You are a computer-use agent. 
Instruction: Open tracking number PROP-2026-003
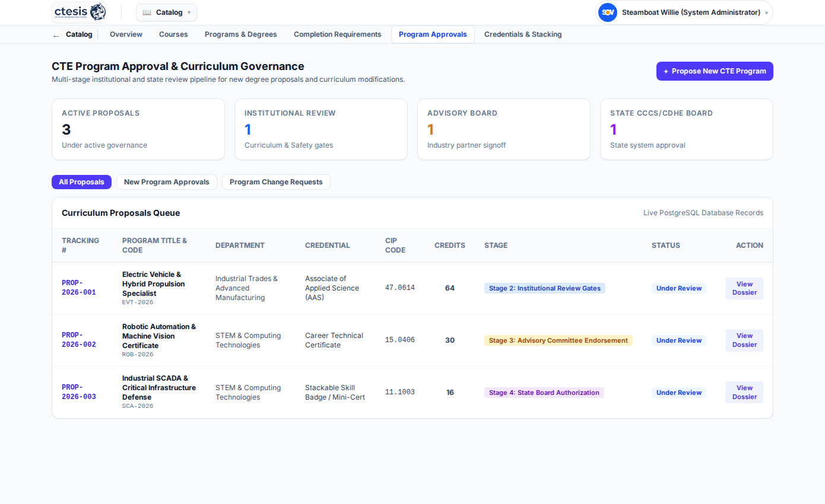pos(79,392)
